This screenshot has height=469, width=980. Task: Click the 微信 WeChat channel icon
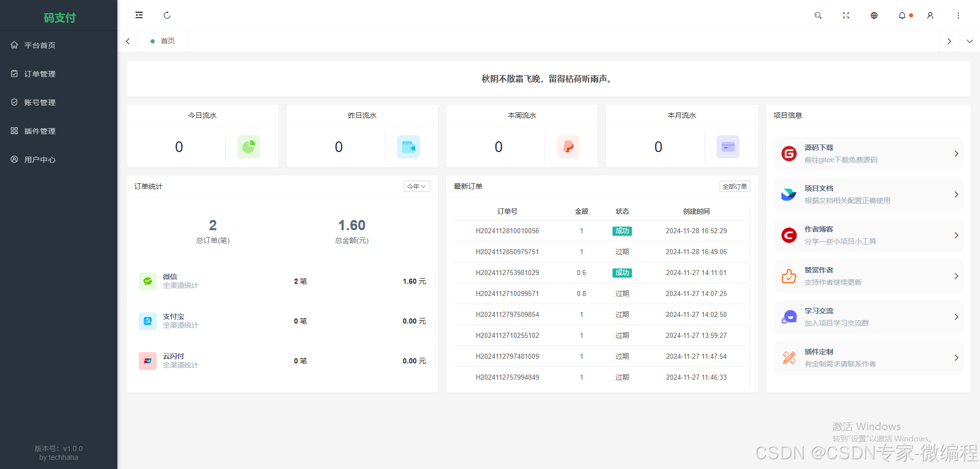pyautogui.click(x=148, y=281)
